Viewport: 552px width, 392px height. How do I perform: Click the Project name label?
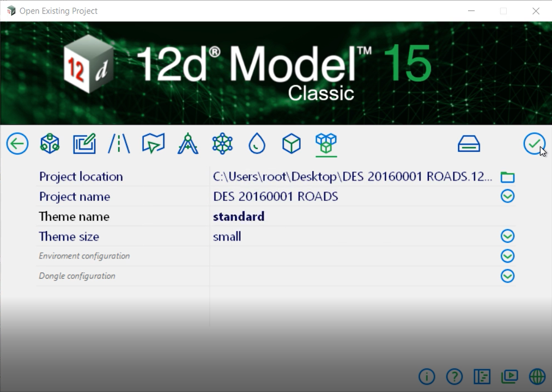pyautogui.click(x=75, y=197)
